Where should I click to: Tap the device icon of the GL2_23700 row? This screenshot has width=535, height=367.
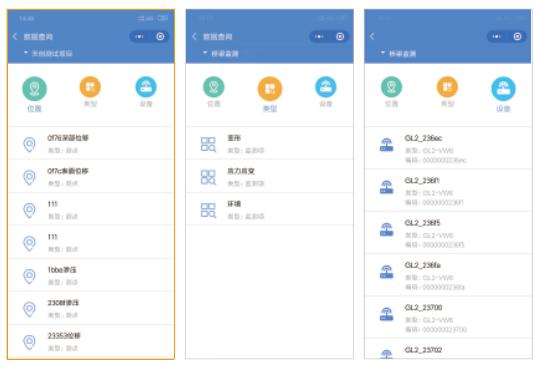pos(387,314)
